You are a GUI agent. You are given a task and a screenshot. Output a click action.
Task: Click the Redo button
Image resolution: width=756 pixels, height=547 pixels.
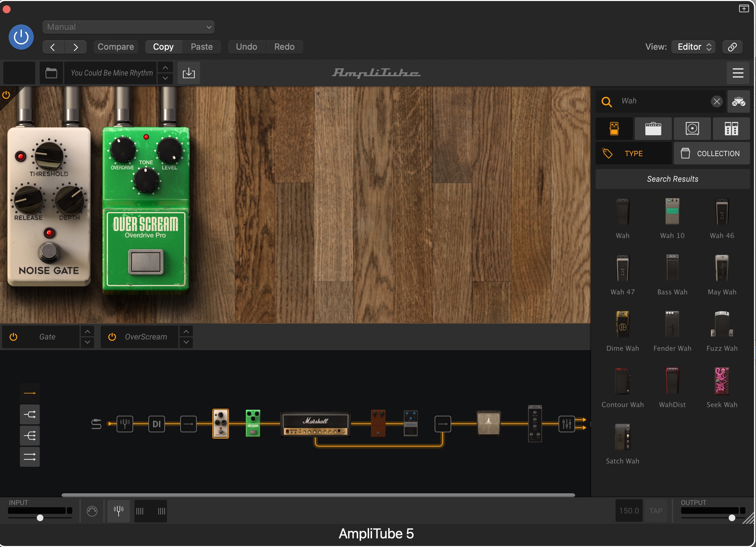pyautogui.click(x=284, y=47)
